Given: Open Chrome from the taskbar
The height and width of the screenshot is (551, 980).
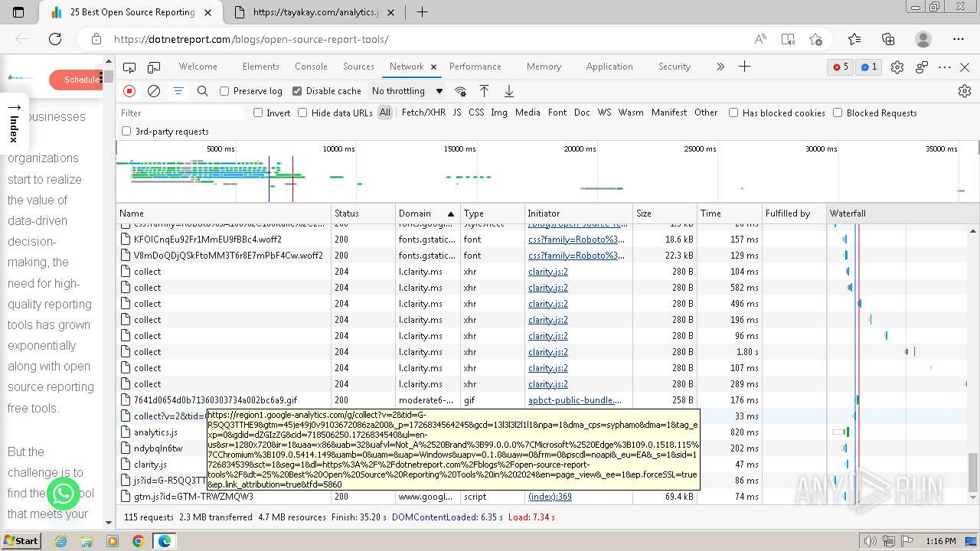Looking at the screenshot, I should click(139, 541).
